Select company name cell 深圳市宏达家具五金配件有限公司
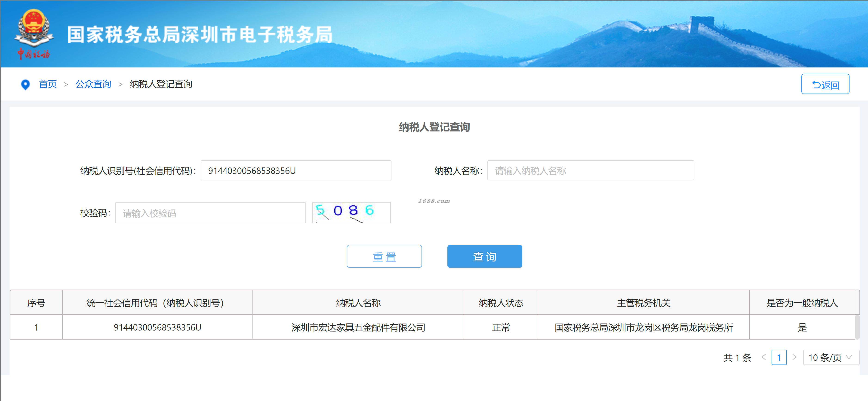Image resolution: width=868 pixels, height=401 pixels. (x=358, y=327)
